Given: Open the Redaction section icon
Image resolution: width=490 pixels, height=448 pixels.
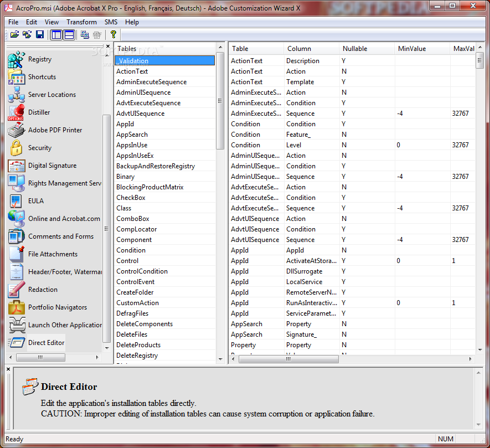Looking at the screenshot, I should [16, 290].
